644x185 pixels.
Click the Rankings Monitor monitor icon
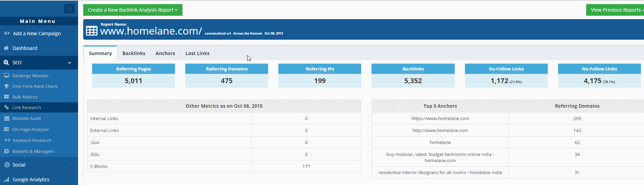click(7, 76)
